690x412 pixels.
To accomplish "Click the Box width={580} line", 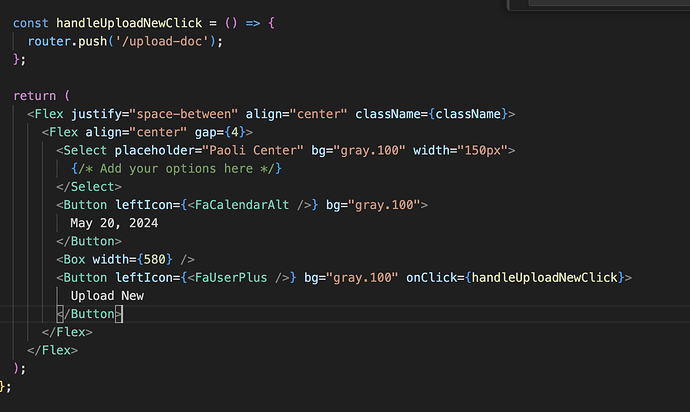I will click(x=125, y=259).
